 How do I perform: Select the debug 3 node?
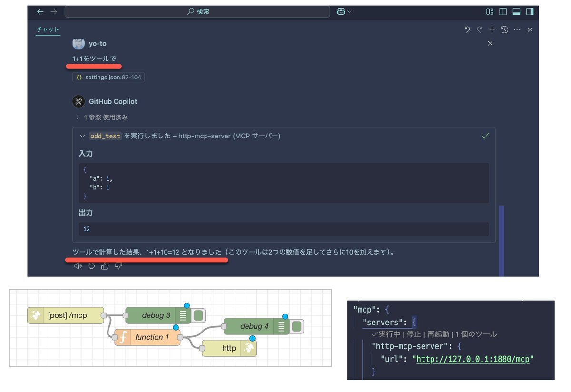pos(158,315)
